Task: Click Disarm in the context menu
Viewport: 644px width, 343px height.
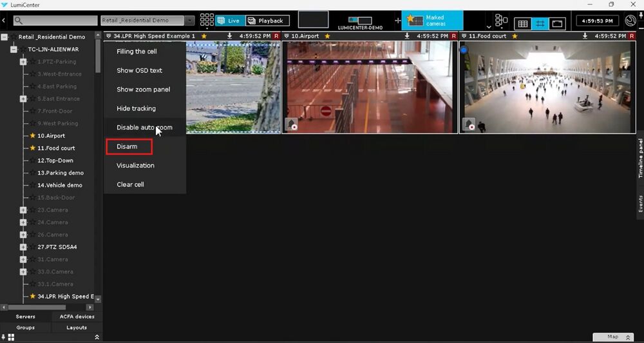Action: pyautogui.click(x=128, y=147)
